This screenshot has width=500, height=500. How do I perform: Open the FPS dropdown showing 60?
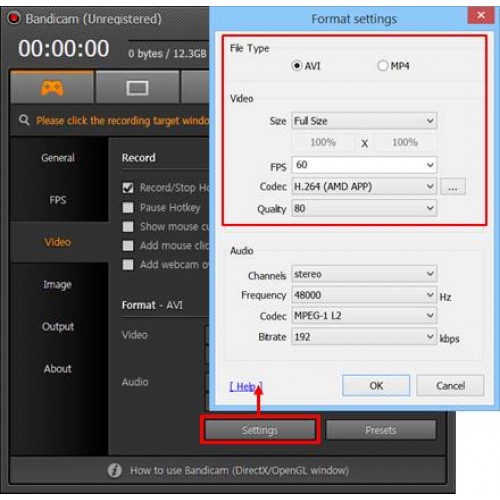(364, 165)
